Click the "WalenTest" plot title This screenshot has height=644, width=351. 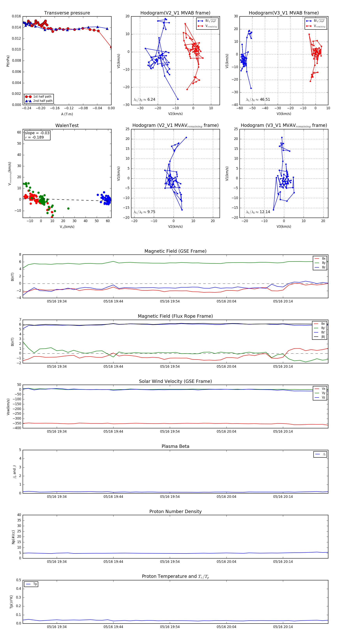[x=67, y=125]
